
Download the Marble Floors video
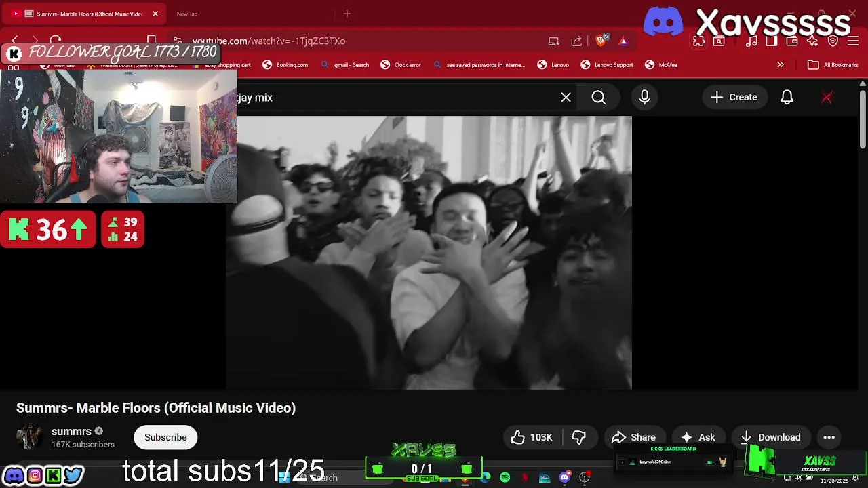(x=770, y=437)
